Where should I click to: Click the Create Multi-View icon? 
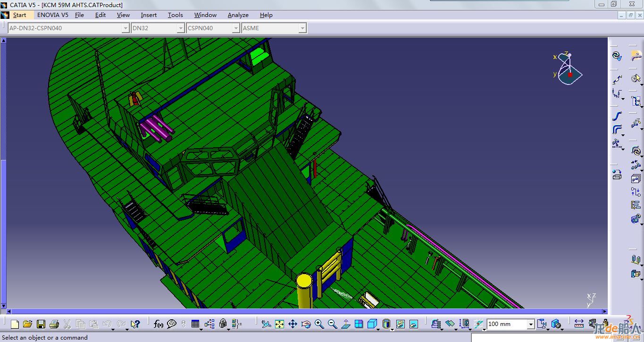pyautogui.click(x=359, y=324)
